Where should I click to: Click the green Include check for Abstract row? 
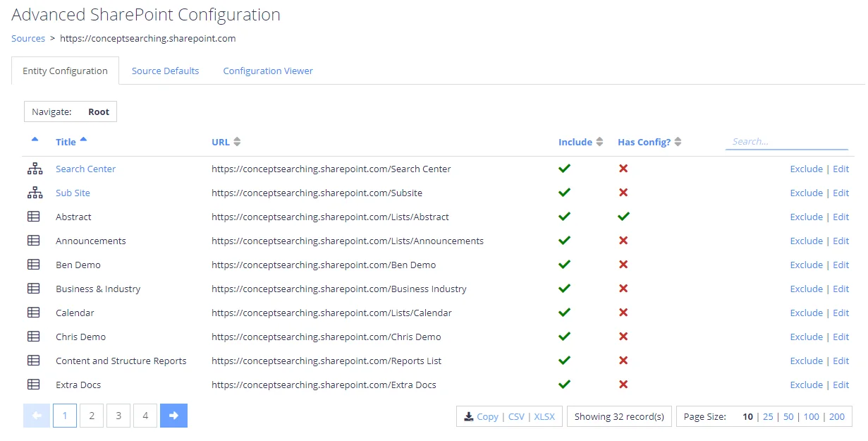(564, 217)
